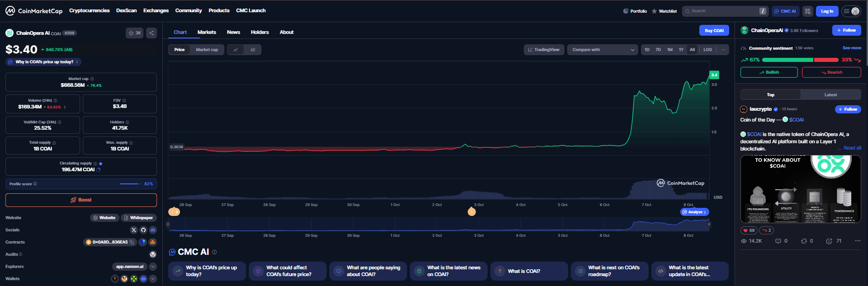Open the Whitepaper link
The image size is (868, 286).
pos(138,218)
